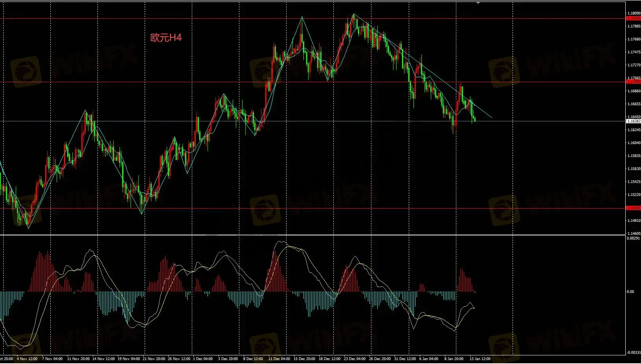Image resolution: width=641 pixels, height=364 pixels.
Task: Click the 14 Nov 12:00 time label
Action: [103, 359]
